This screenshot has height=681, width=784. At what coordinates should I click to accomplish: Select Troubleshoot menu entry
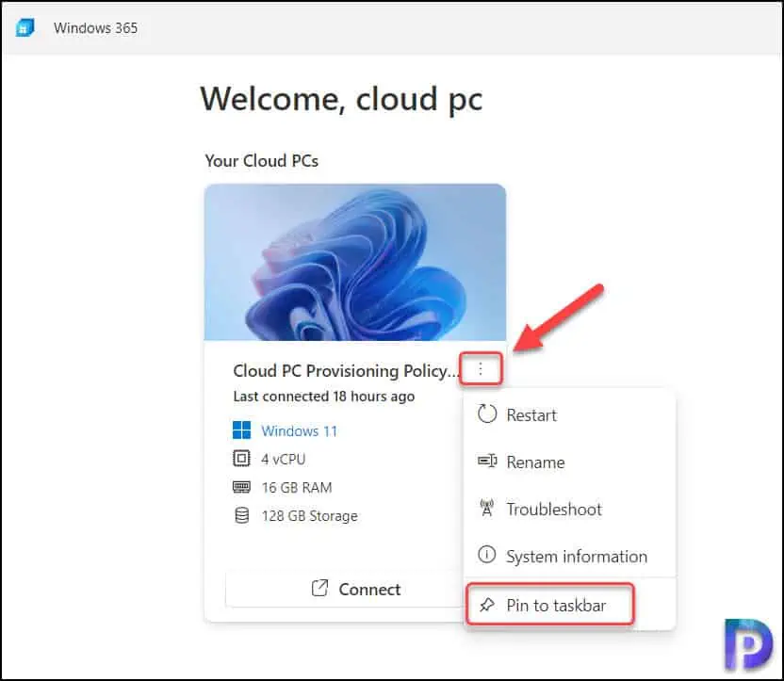pos(569,510)
